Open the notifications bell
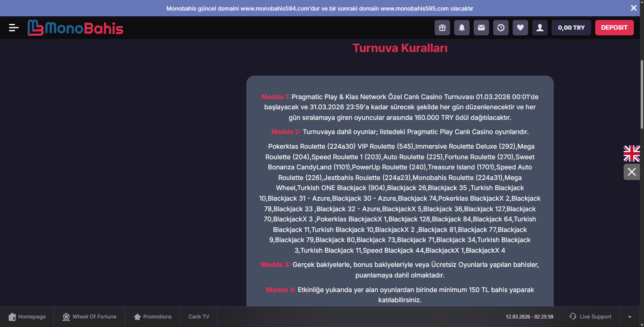 click(x=462, y=28)
